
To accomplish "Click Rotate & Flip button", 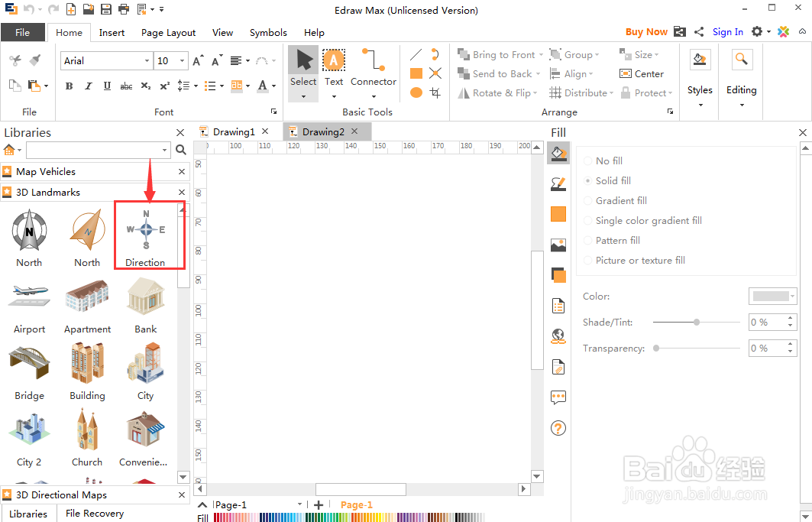I will pyautogui.click(x=497, y=93).
